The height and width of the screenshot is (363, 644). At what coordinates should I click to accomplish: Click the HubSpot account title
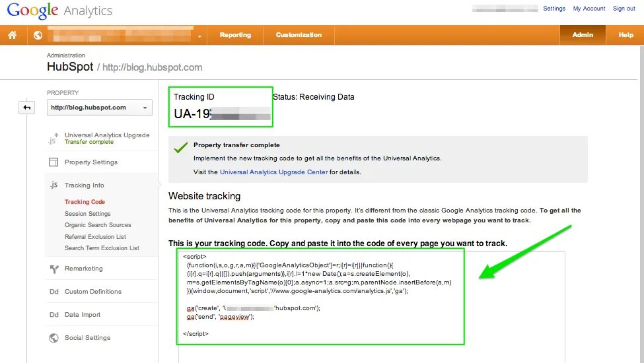(70, 67)
